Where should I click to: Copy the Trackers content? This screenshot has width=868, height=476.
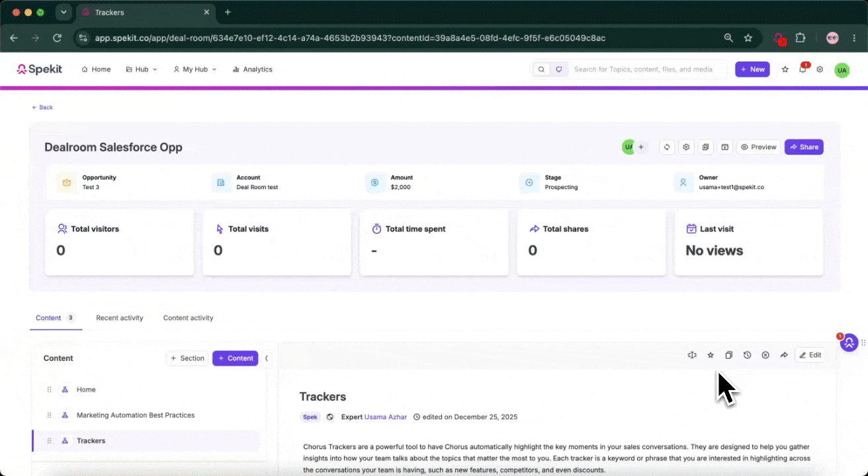pos(728,355)
